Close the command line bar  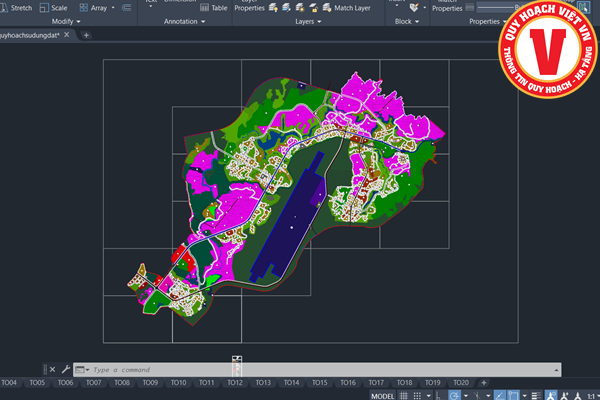coord(52,369)
